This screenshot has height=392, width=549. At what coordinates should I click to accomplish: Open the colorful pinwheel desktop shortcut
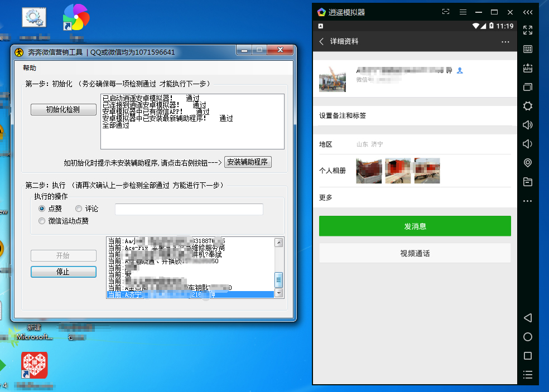click(x=76, y=17)
